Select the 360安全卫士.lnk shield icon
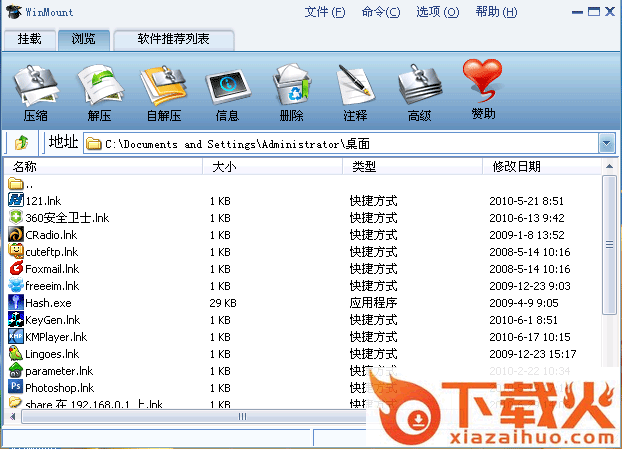622x449 pixels. click(x=16, y=217)
